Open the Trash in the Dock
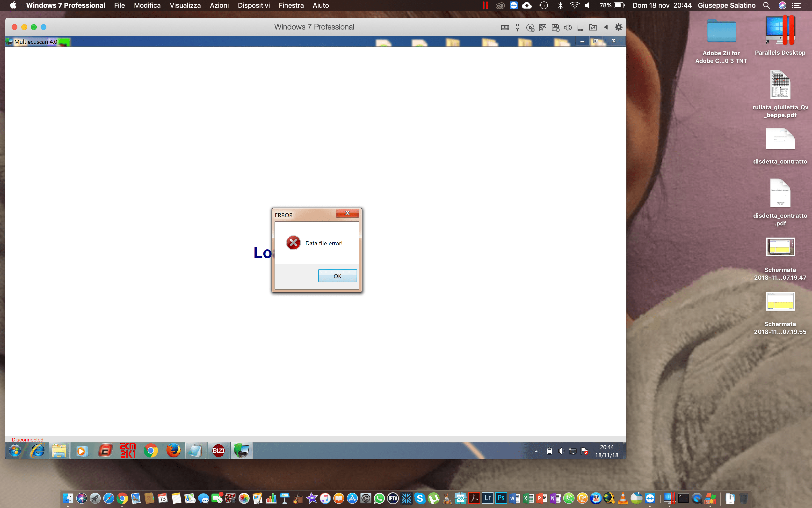 coord(744,498)
